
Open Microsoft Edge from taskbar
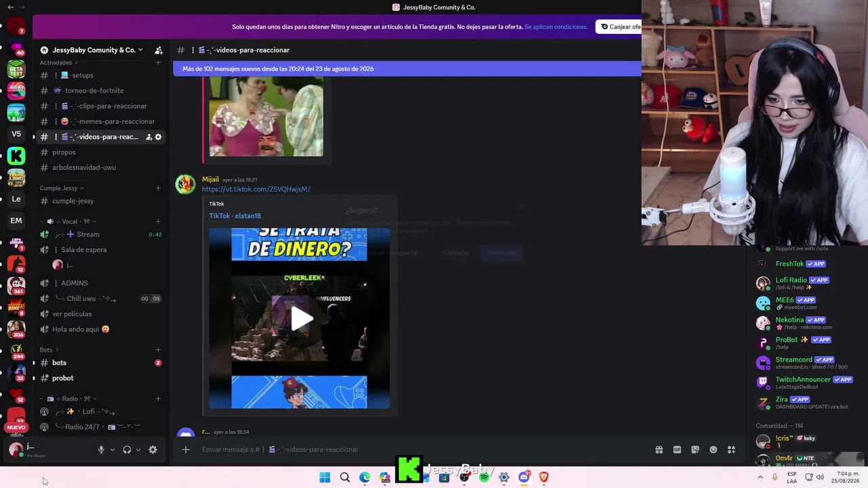tap(365, 477)
